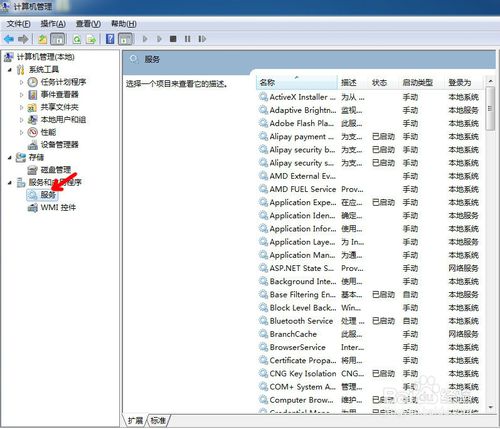Sort by the 名称 column header
The image size is (500, 429).
(297, 83)
